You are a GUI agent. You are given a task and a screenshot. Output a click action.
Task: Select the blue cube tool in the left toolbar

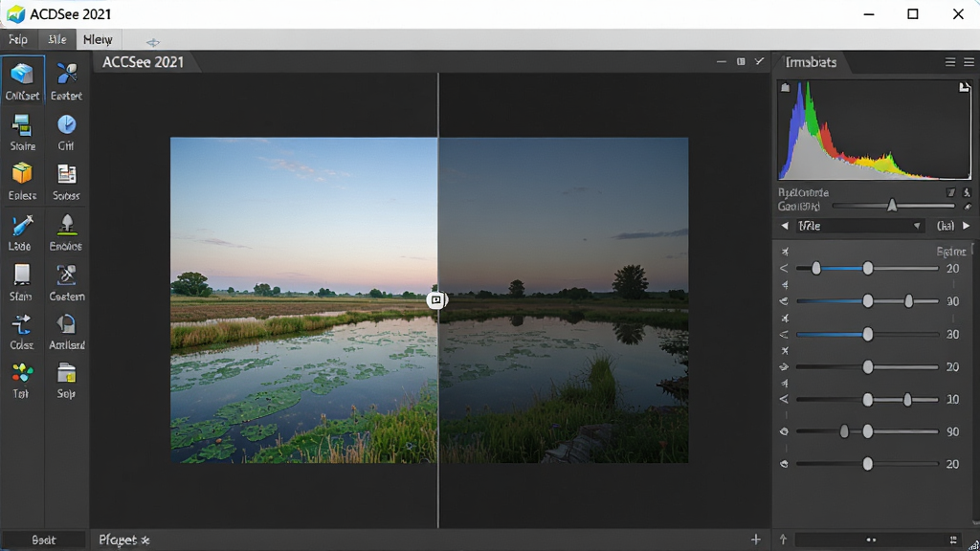click(x=23, y=75)
